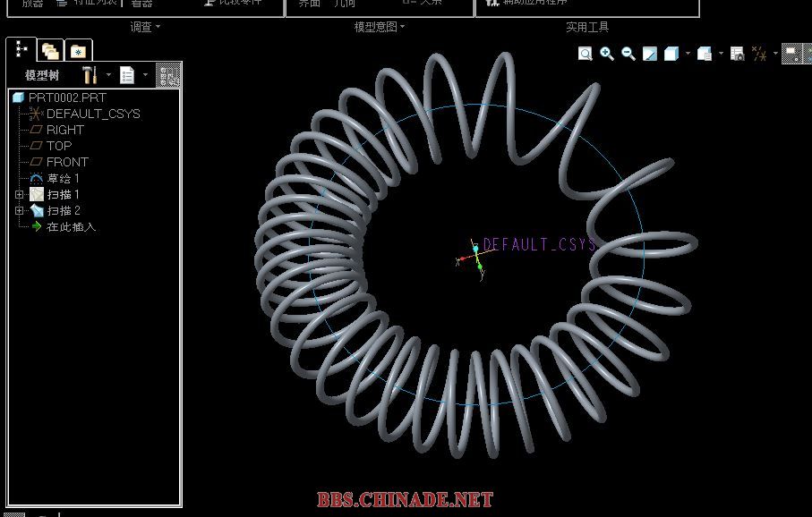Click the view manager camera icon

coord(737,54)
